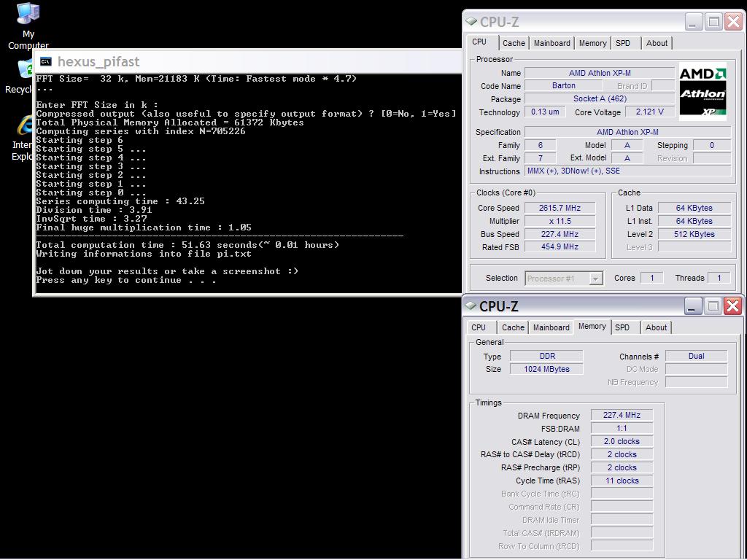747x560 pixels.
Task: Click the tRCD value 2 clocks
Action: [x=622, y=454]
